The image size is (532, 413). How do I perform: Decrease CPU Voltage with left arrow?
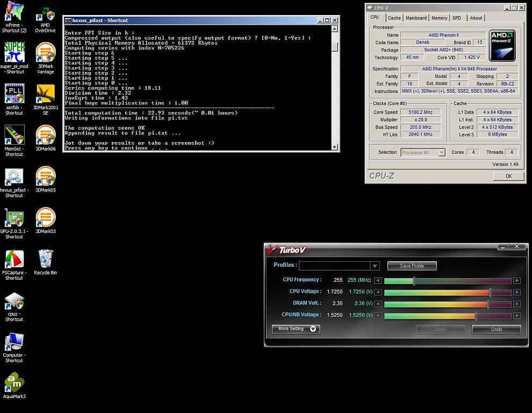tap(378, 292)
